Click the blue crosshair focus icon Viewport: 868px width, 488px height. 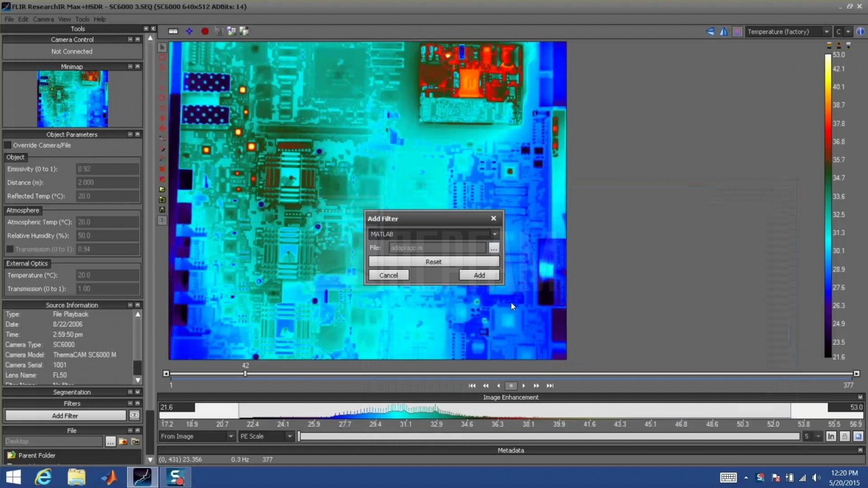tap(189, 32)
